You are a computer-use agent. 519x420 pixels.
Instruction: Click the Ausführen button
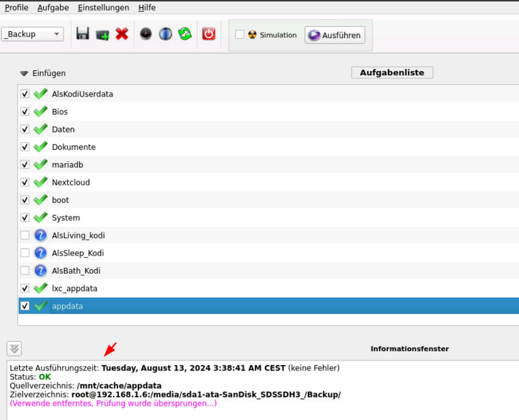point(335,35)
